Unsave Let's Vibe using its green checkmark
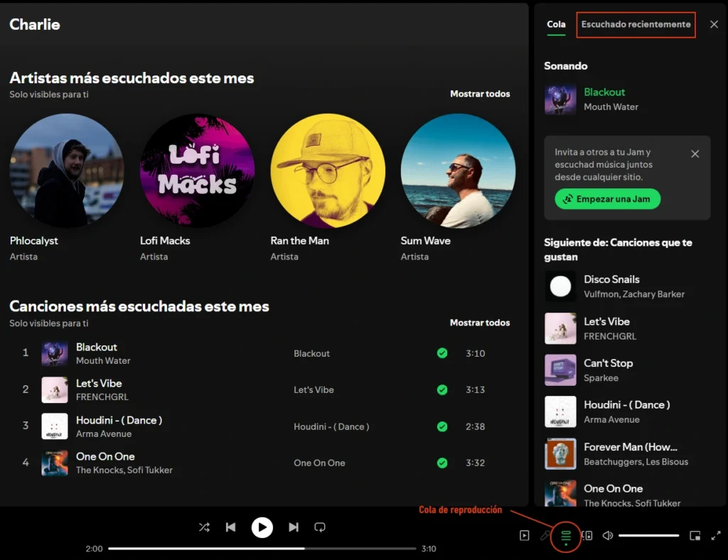Viewport: 728px width, 560px height. 442,389
